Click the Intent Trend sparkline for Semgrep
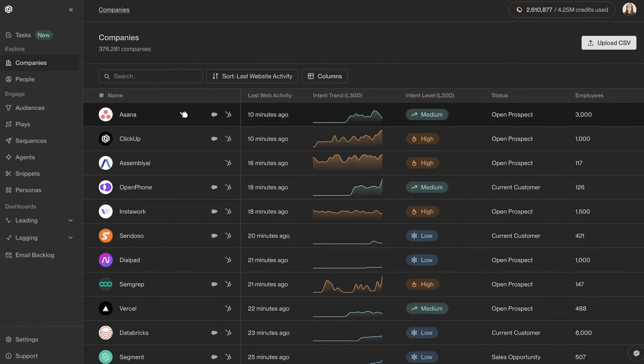 pyautogui.click(x=347, y=284)
